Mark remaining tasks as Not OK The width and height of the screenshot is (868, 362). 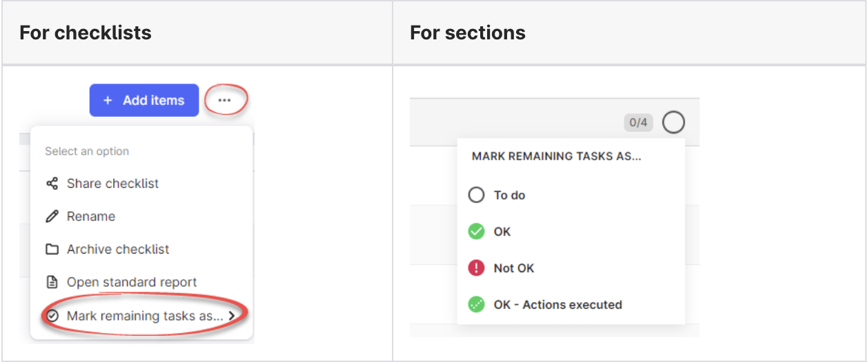click(514, 269)
